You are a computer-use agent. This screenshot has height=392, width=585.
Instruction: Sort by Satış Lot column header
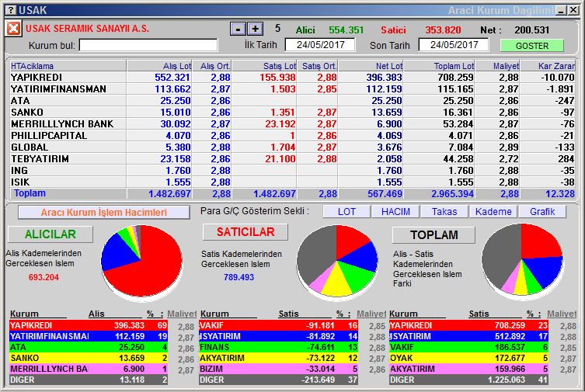(x=264, y=66)
